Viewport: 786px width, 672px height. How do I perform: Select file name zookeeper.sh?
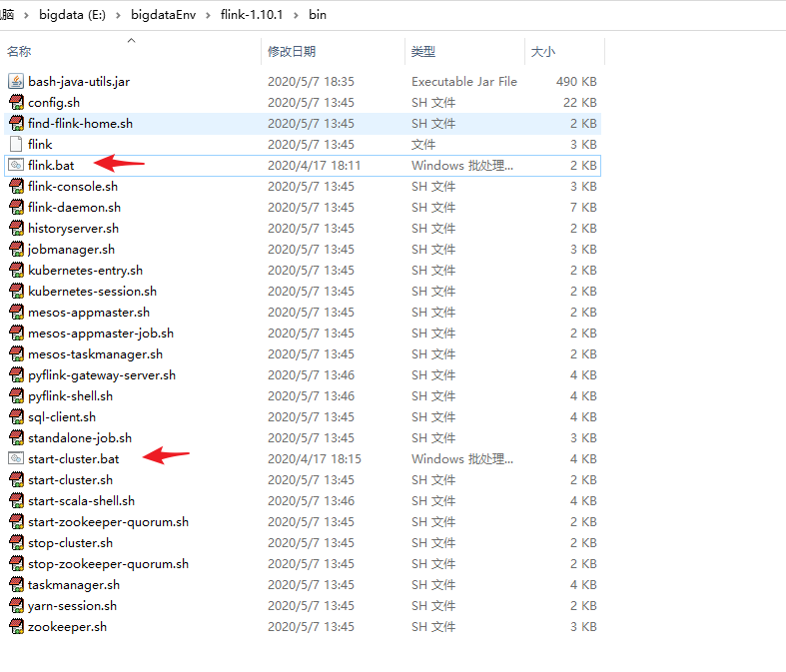pyautogui.click(x=67, y=627)
